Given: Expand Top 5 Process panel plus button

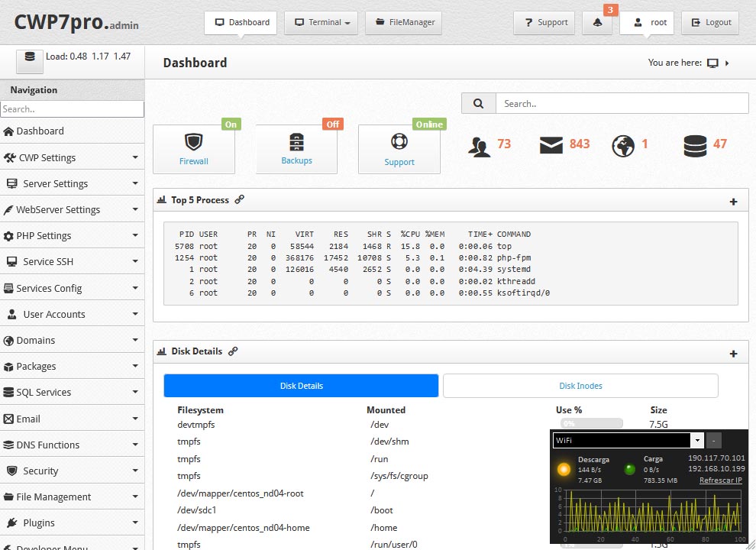Looking at the screenshot, I should coord(733,202).
